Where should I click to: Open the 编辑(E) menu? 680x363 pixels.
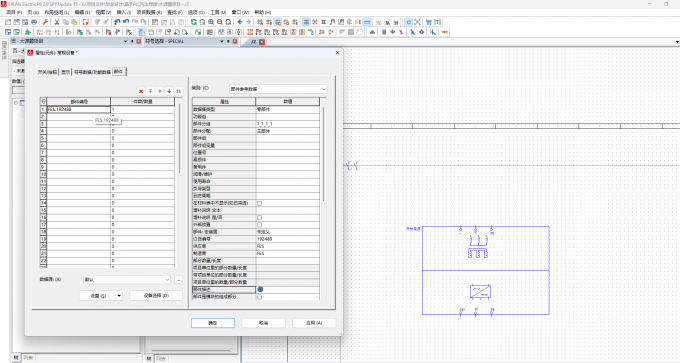click(82, 13)
